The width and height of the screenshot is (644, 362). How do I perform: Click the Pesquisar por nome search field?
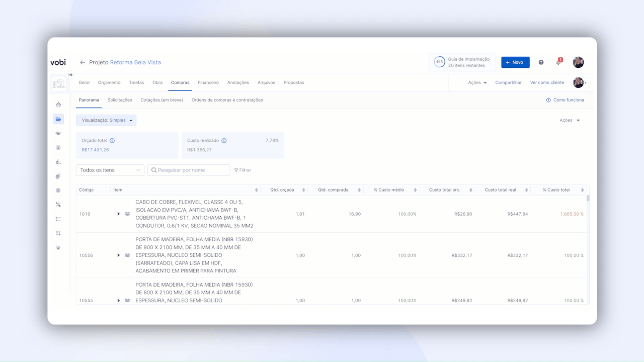click(x=189, y=170)
